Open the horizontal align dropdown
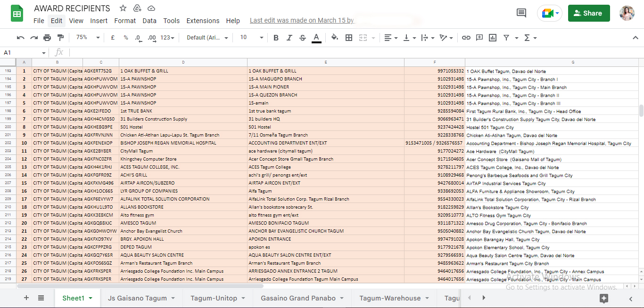The image size is (644, 308). (x=391, y=38)
